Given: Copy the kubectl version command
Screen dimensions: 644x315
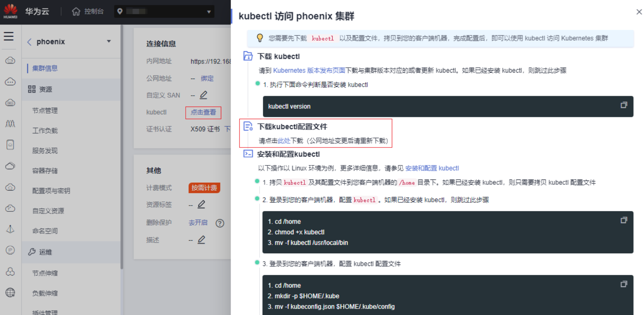Looking at the screenshot, I should [x=624, y=105].
